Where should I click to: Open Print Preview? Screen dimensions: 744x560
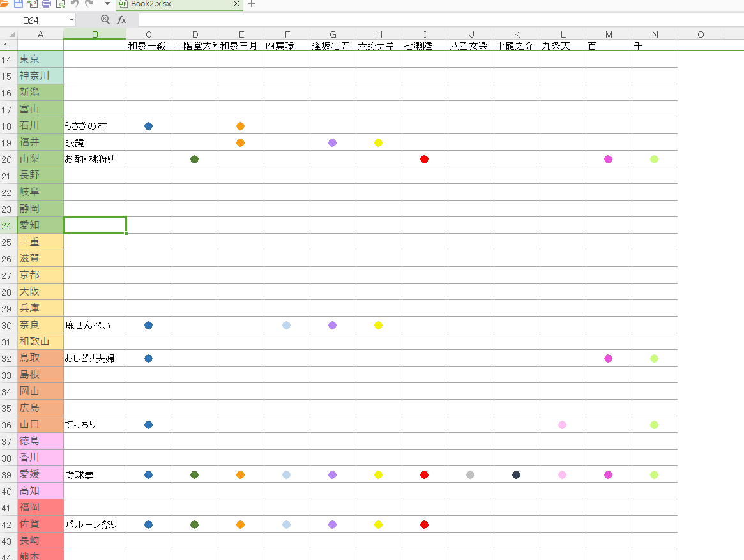point(60,4)
